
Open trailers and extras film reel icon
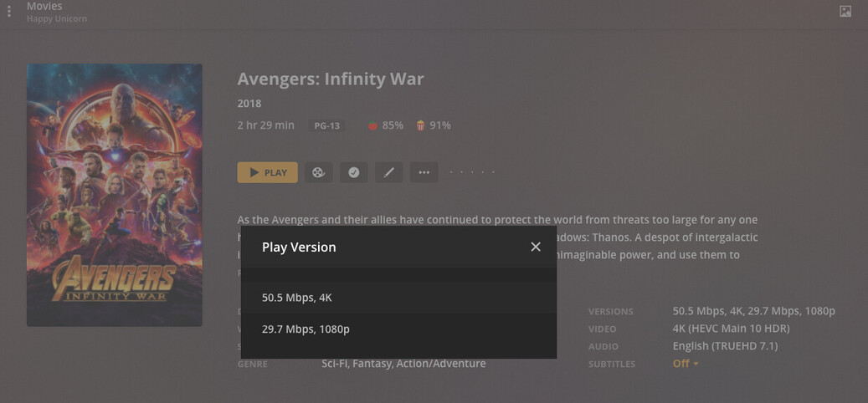(x=318, y=172)
